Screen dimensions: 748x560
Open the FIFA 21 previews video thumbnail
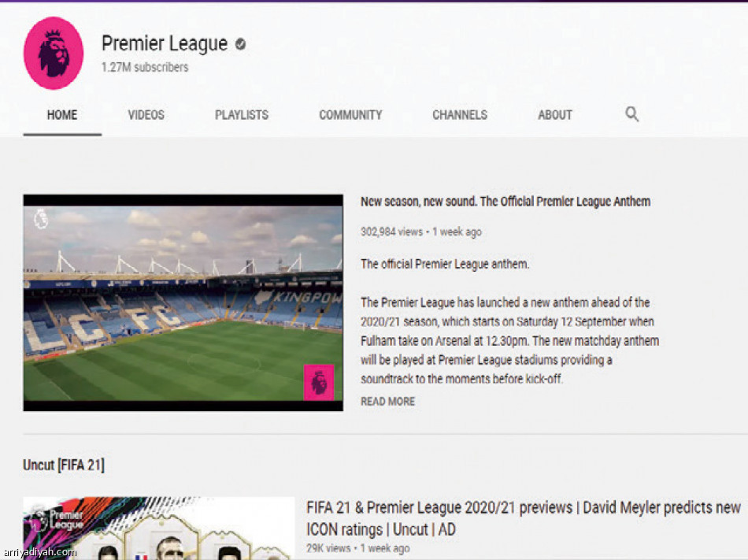[x=157, y=528]
